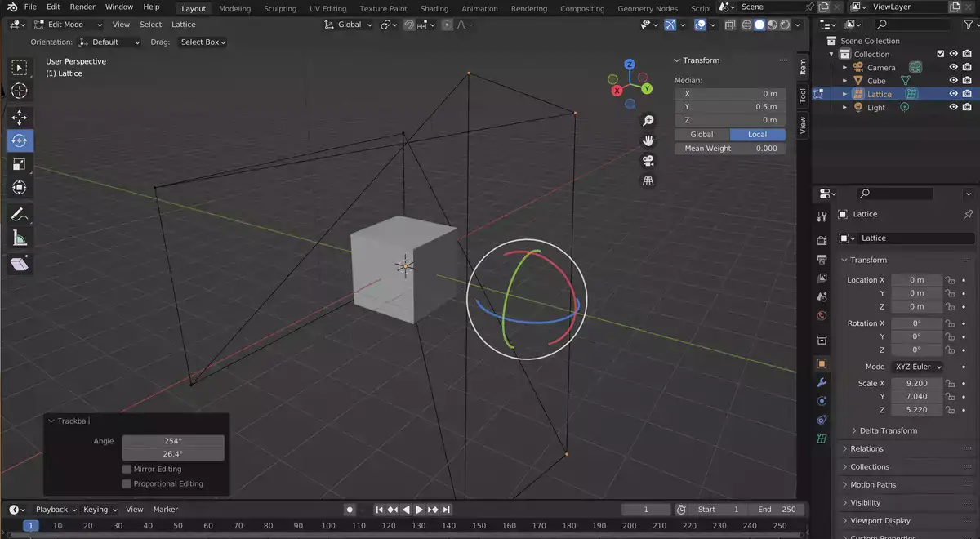Click the viewport zoom magnifier gizmo
980x539 pixels.
[648, 120]
